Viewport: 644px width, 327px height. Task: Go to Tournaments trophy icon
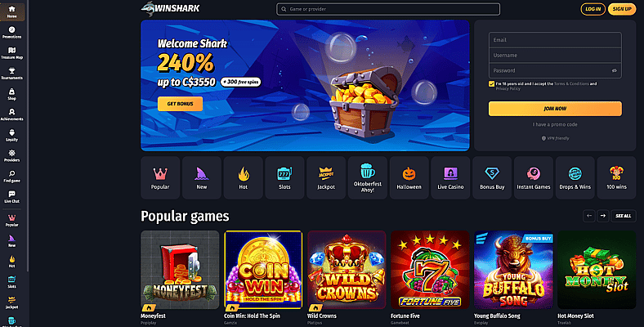point(12,74)
